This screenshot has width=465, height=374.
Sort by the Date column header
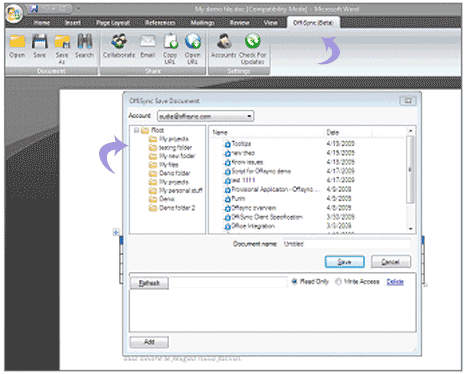coord(333,132)
